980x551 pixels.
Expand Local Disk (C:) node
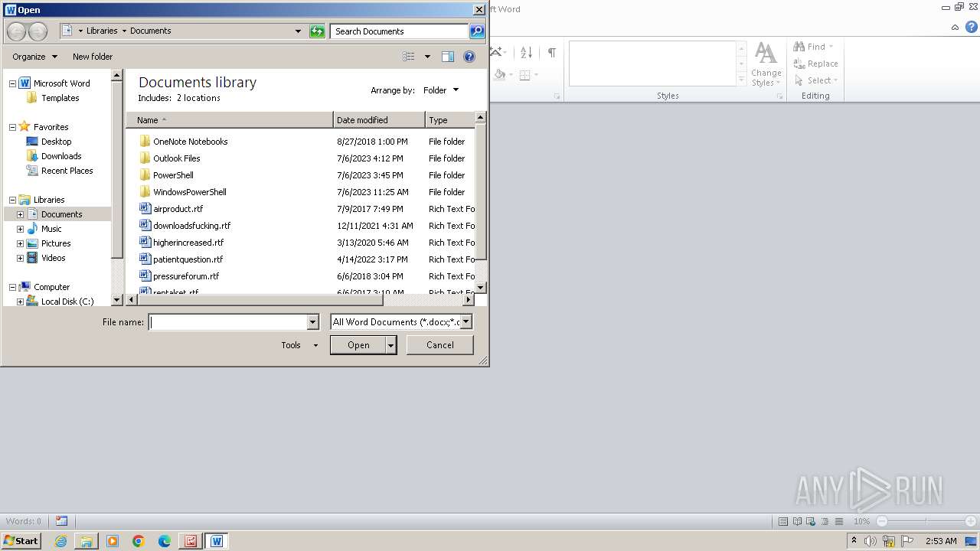(x=20, y=302)
